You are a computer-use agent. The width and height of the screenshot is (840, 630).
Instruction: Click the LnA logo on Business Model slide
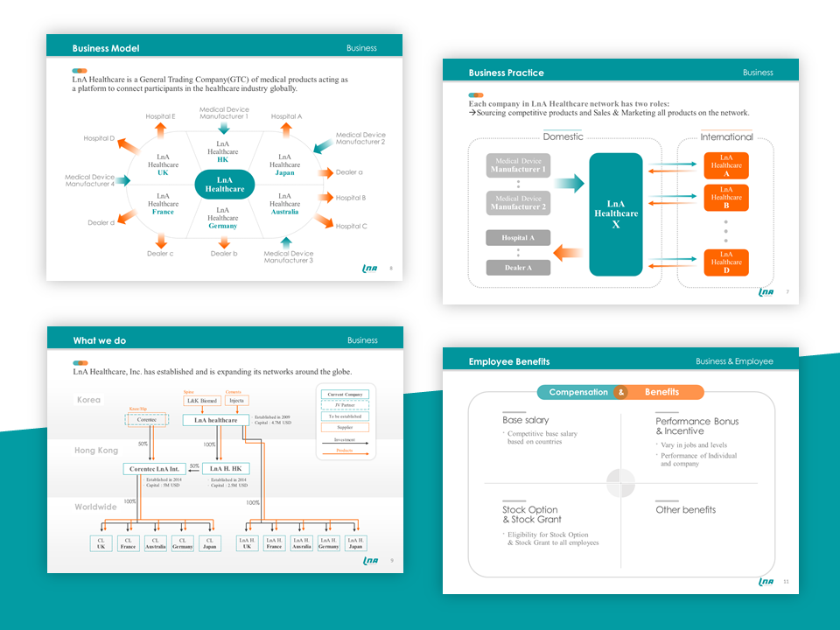pyautogui.click(x=370, y=269)
